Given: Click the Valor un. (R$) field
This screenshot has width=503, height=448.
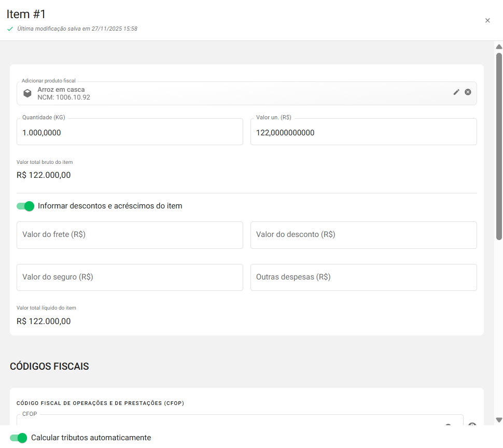Looking at the screenshot, I should pyautogui.click(x=363, y=132).
